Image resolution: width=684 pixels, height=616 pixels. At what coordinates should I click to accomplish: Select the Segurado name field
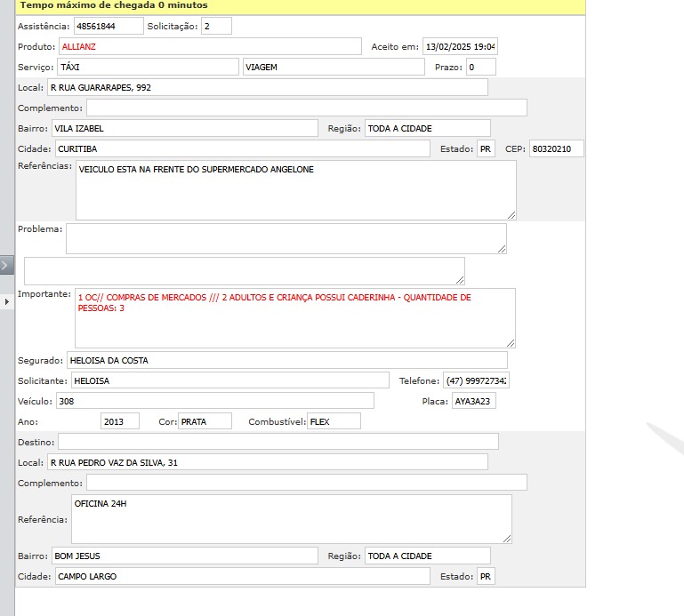tap(286, 360)
